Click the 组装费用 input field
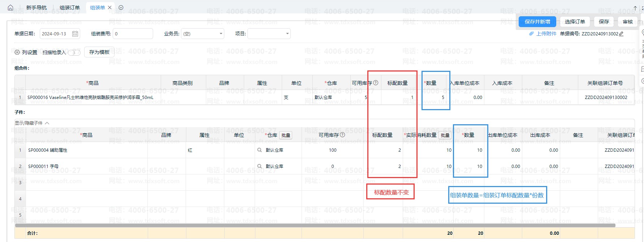Viewport: 644px width, 242px height. click(133, 34)
